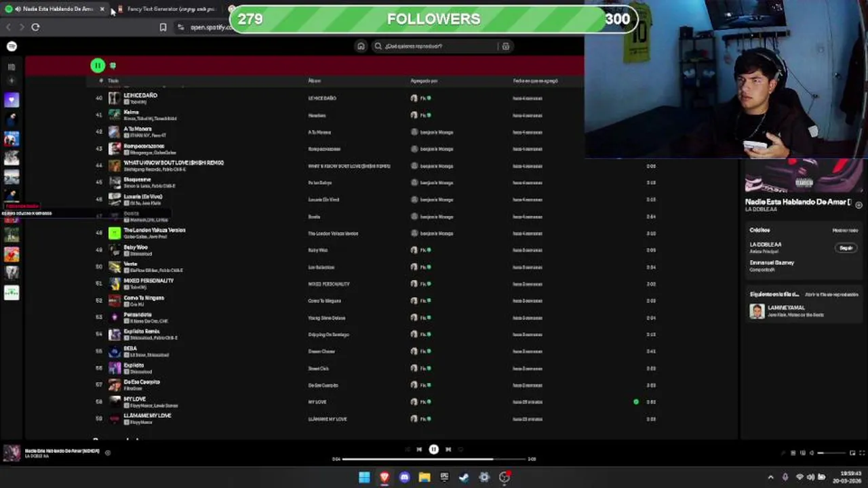Select the track MIXED PERSONALITY
Viewport: 868px width, 488px height.
[149, 281]
